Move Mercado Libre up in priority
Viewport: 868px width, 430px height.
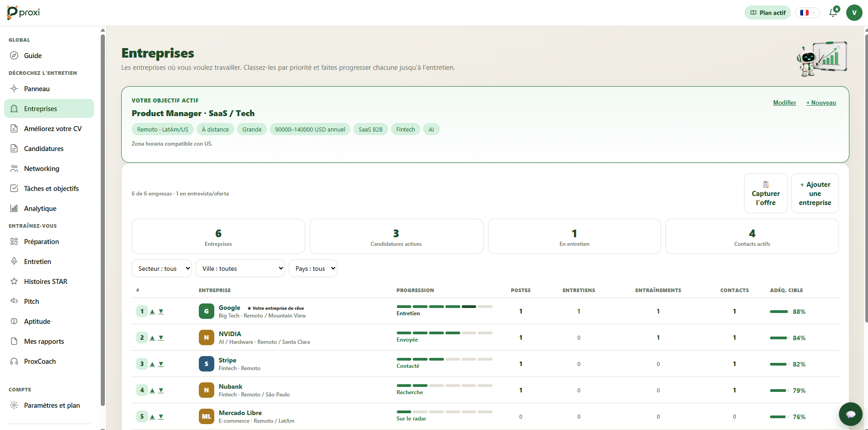pos(153,417)
